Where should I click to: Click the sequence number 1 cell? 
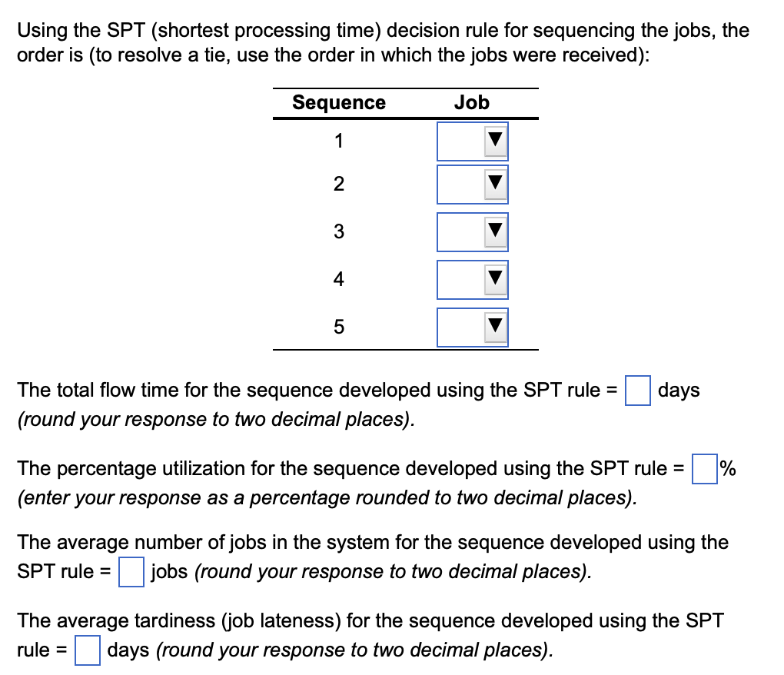[x=338, y=141]
